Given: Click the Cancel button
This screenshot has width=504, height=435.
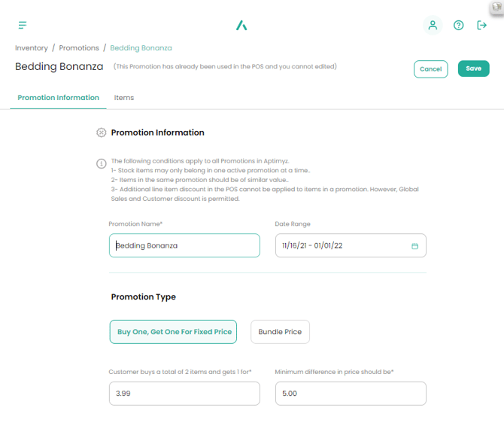Looking at the screenshot, I should click(430, 69).
